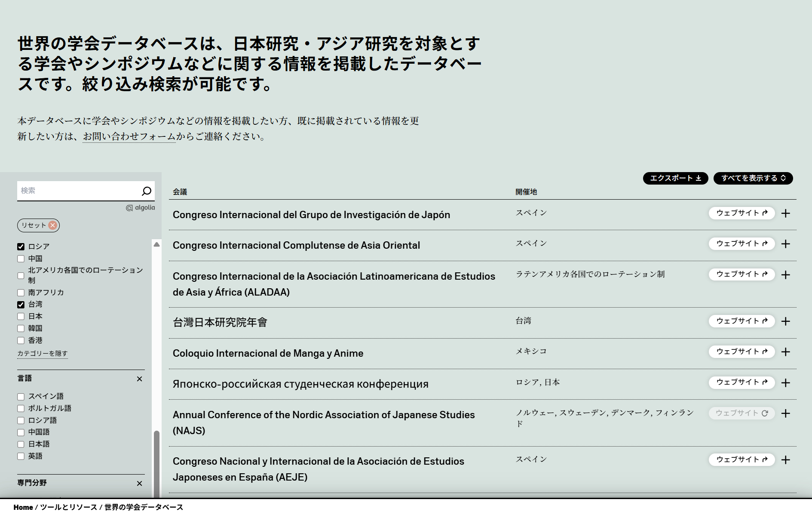Focus the 検索 search input field
The width and height of the screenshot is (812, 515).
point(77,191)
